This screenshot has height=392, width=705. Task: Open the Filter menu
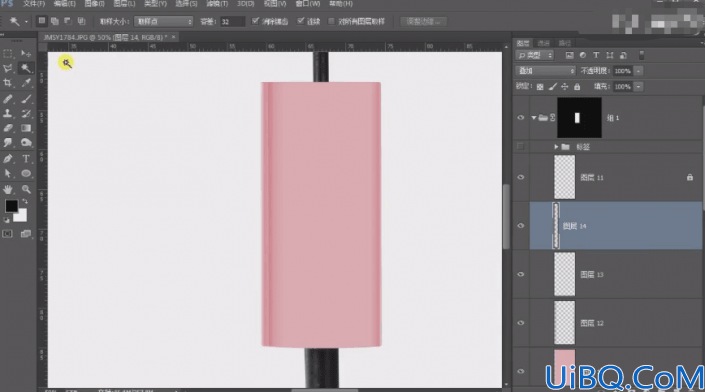coord(217,4)
